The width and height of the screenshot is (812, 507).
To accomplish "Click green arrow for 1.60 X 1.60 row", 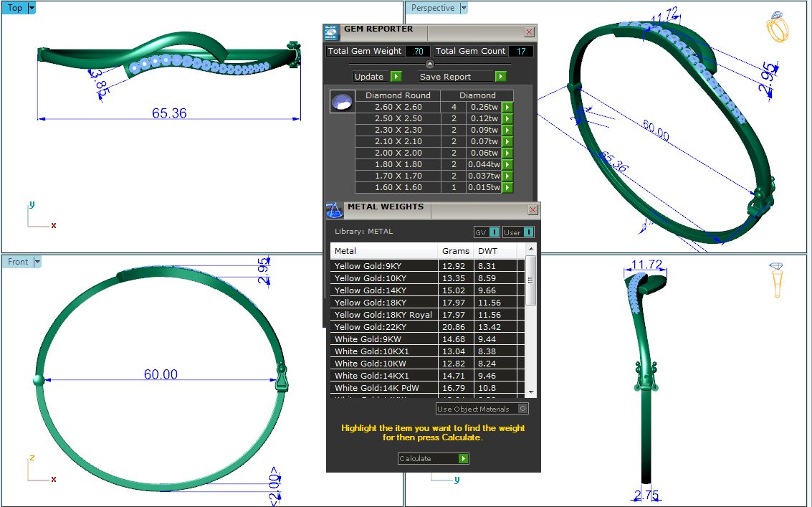I will point(507,187).
